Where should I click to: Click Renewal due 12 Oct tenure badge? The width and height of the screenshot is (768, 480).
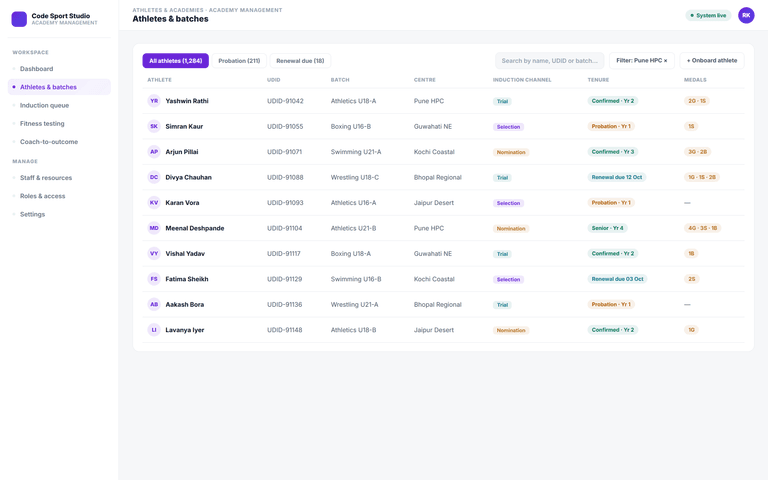pos(617,177)
